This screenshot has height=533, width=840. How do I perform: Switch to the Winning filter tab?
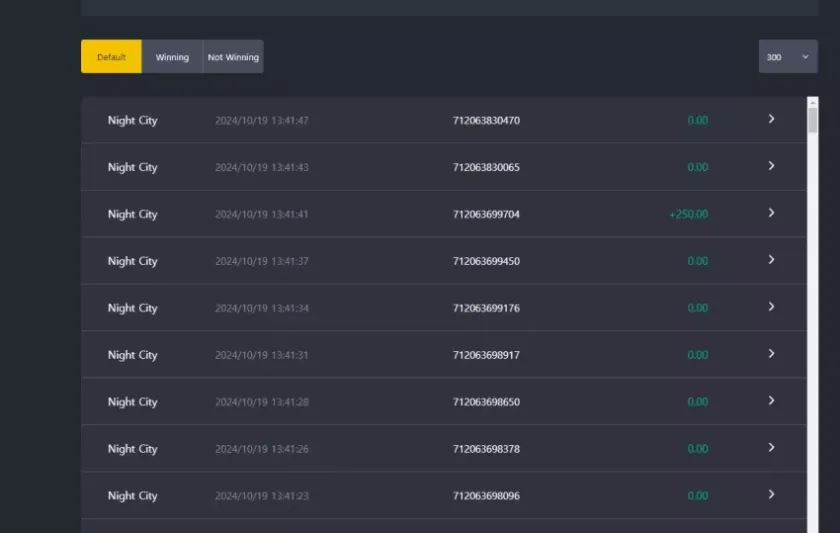(172, 57)
